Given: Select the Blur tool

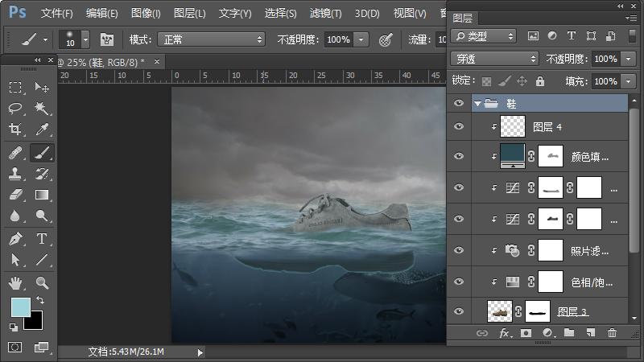Looking at the screenshot, I should point(15,216).
